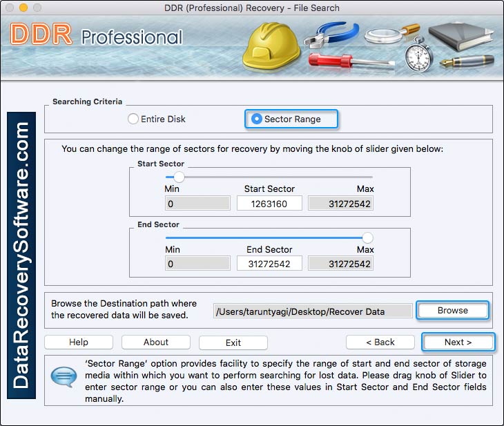The width and height of the screenshot is (504, 426).
Task: Proceed with the Next button
Action: [458, 342]
